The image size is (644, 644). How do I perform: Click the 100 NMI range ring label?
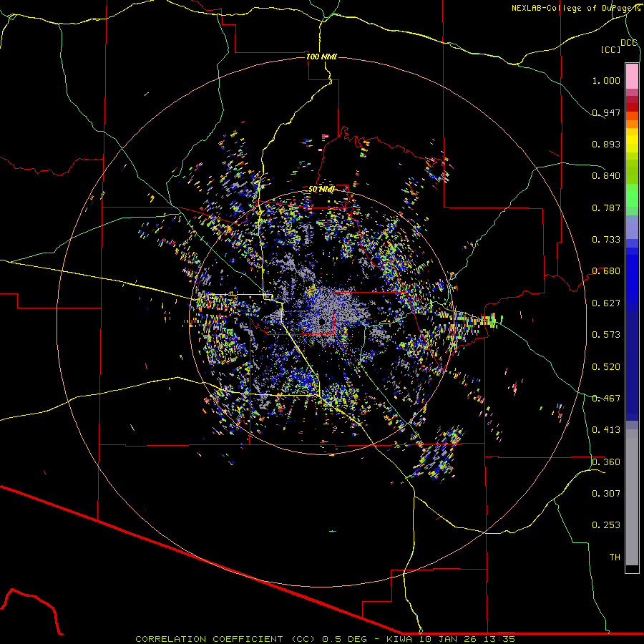tap(321, 57)
